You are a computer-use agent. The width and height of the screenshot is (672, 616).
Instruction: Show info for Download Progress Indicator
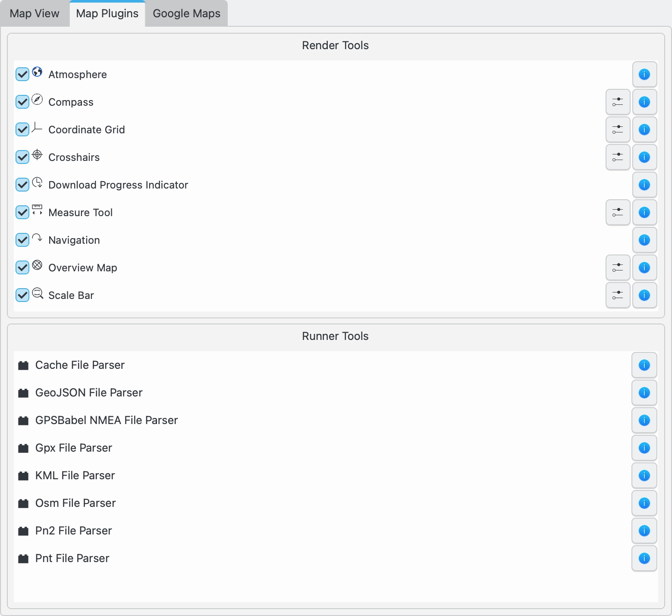[644, 185]
